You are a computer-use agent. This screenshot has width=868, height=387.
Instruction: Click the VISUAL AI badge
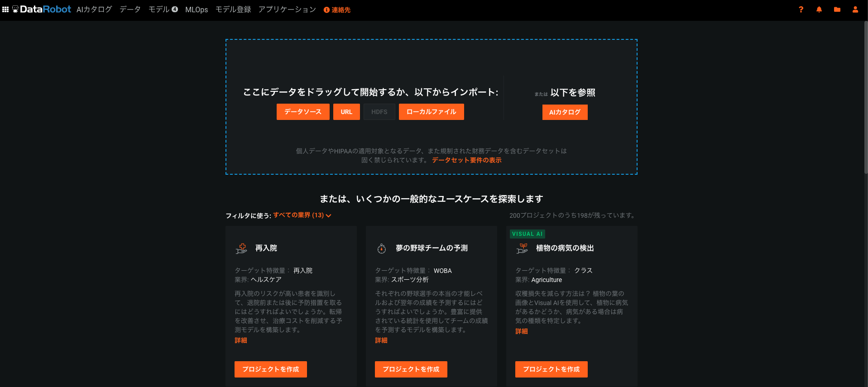[528, 234]
